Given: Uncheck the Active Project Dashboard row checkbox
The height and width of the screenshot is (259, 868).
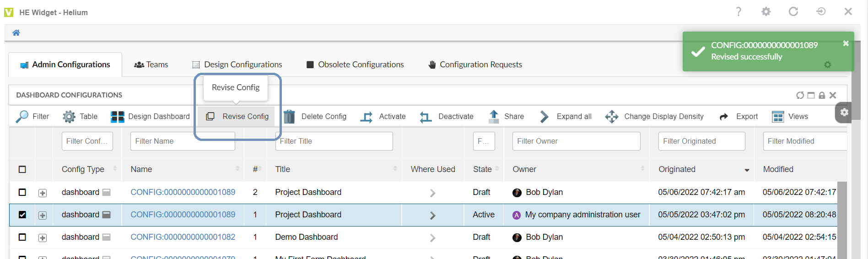Looking at the screenshot, I should click(x=22, y=215).
